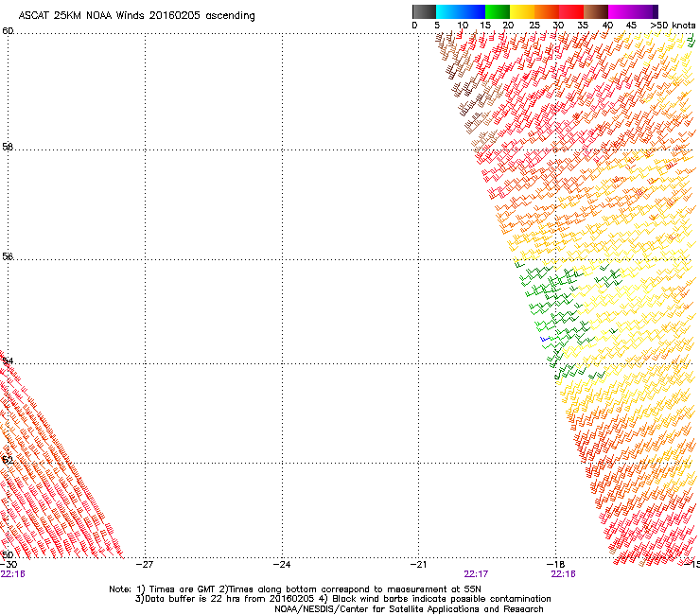The image size is (700, 615).
Task: Click the "15" legend scale label
Action: [485, 26]
